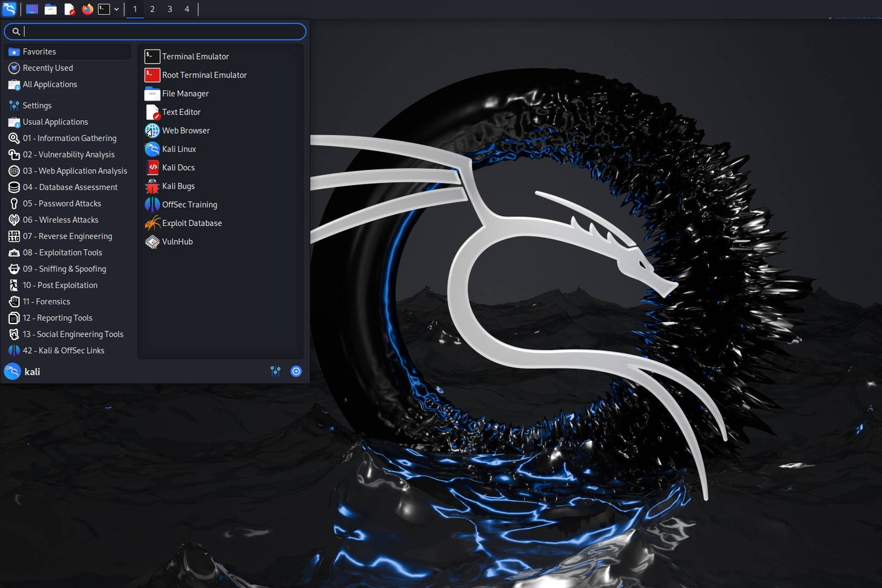Open the Usual Applications category
This screenshot has width=882, height=588.
click(x=67, y=122)
